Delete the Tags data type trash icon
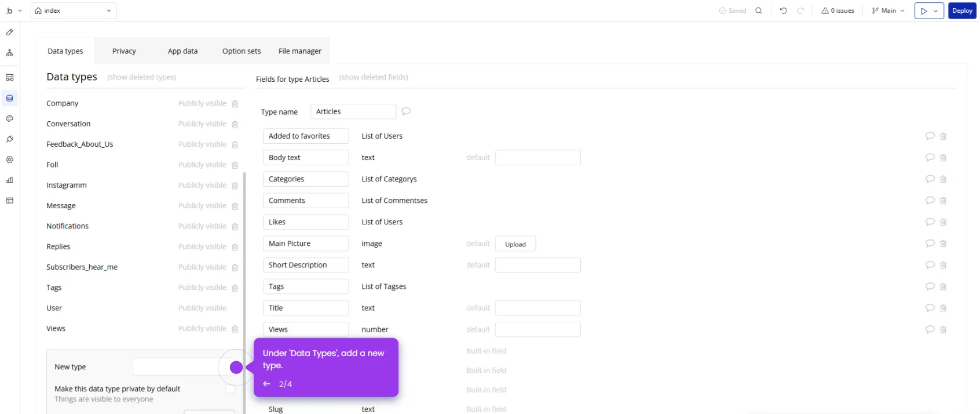980x414 pixels. [x=235, y=288]
